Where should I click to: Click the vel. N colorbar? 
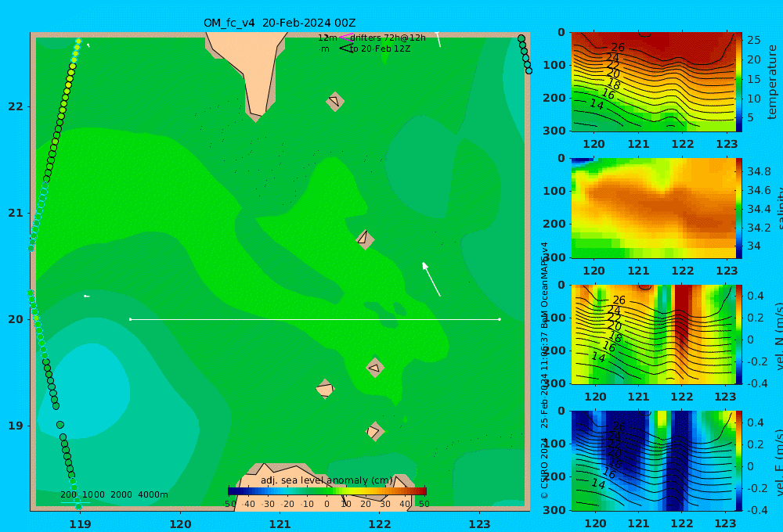click(x=739, y=334)
